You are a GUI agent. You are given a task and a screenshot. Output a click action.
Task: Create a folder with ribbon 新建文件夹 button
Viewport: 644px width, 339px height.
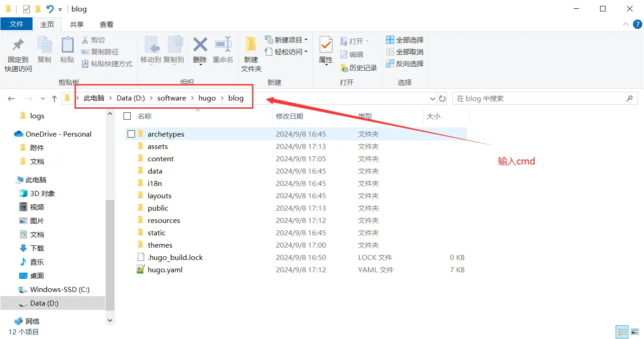(251, 54)
